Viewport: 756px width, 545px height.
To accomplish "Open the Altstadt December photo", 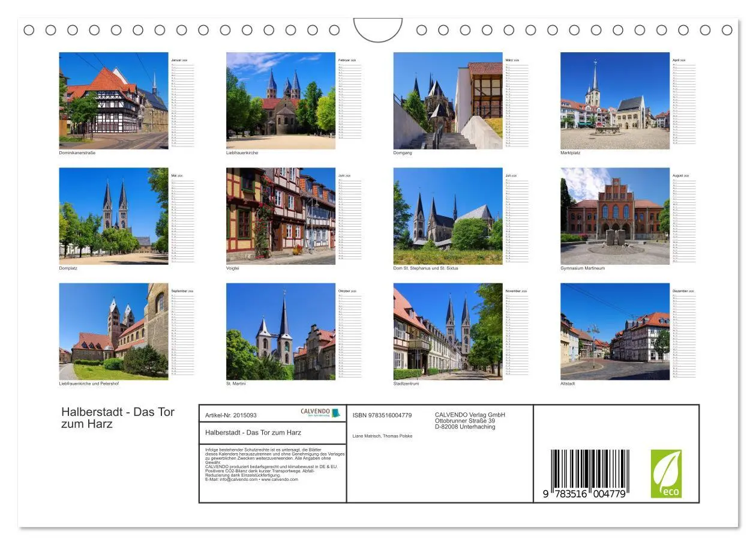I will 615,331.
